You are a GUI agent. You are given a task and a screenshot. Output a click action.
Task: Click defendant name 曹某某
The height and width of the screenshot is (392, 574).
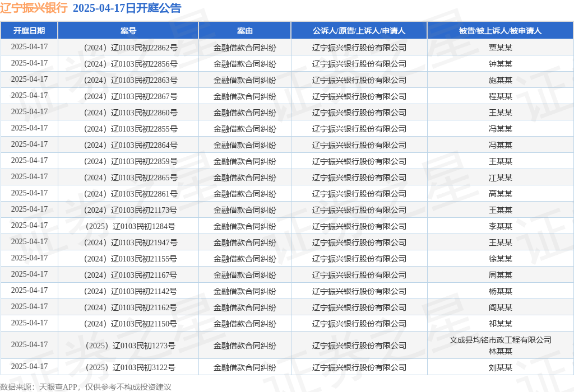coord(501,48)
